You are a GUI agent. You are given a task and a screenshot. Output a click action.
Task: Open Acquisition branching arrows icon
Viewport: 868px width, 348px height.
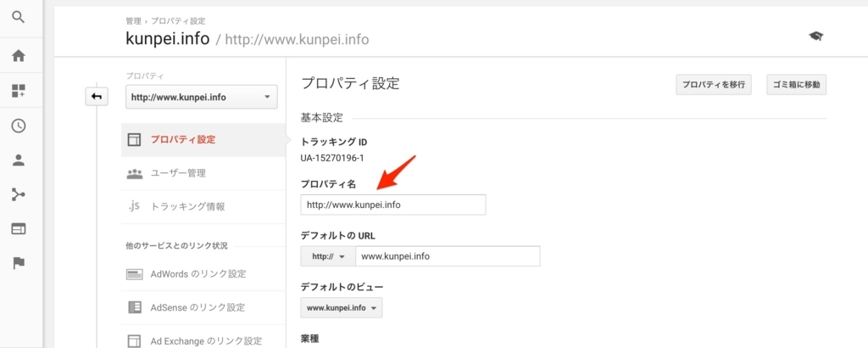[19, 194]
